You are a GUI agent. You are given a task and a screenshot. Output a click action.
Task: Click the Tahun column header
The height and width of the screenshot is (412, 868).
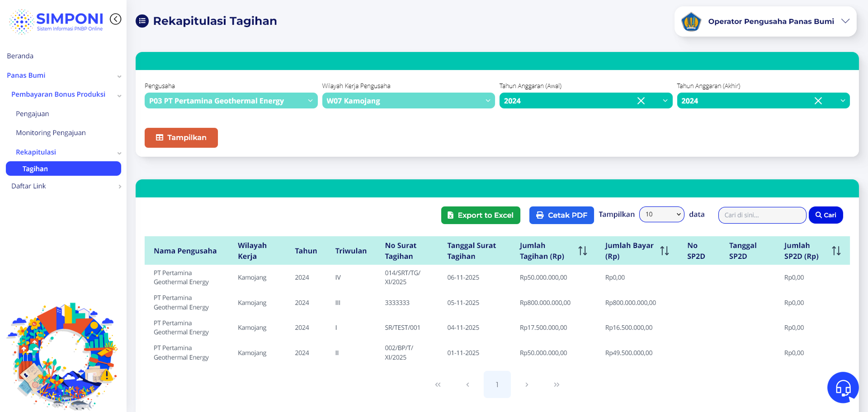click(306, 251)
